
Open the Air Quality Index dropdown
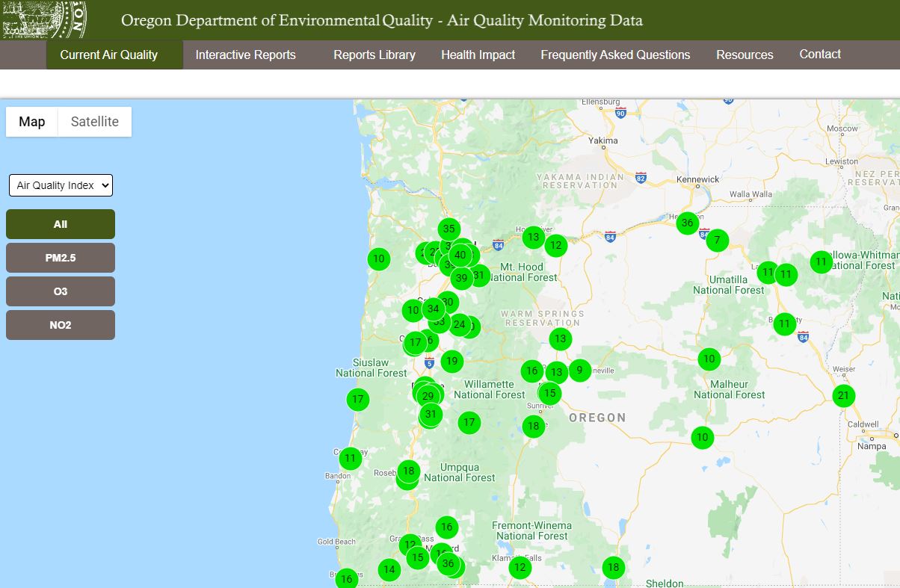(x=61, y=185)
